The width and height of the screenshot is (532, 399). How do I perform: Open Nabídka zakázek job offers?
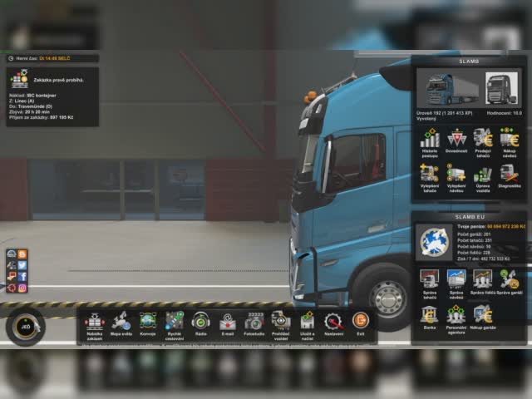[94, 326]
